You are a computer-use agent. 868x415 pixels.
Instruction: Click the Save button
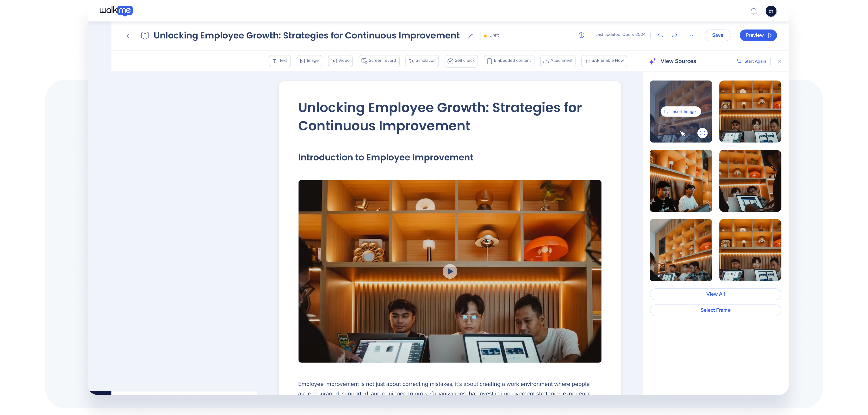717,35
